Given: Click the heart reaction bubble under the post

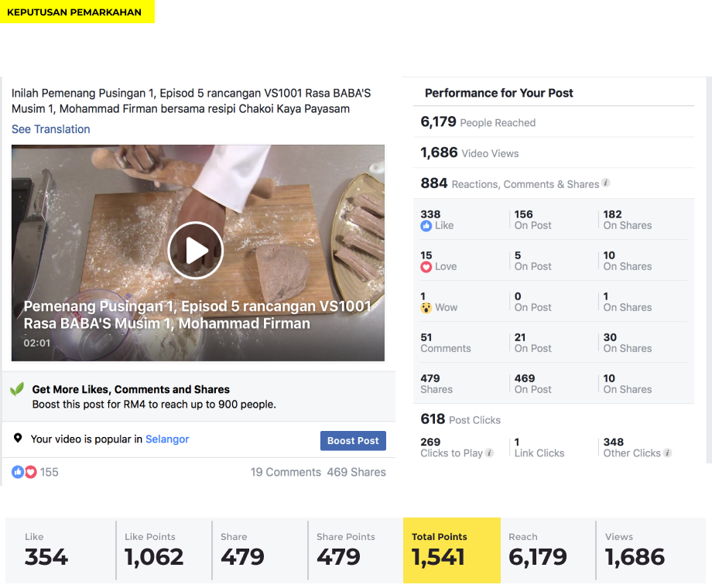Looking at the screenshot, I should click(30, 472).
